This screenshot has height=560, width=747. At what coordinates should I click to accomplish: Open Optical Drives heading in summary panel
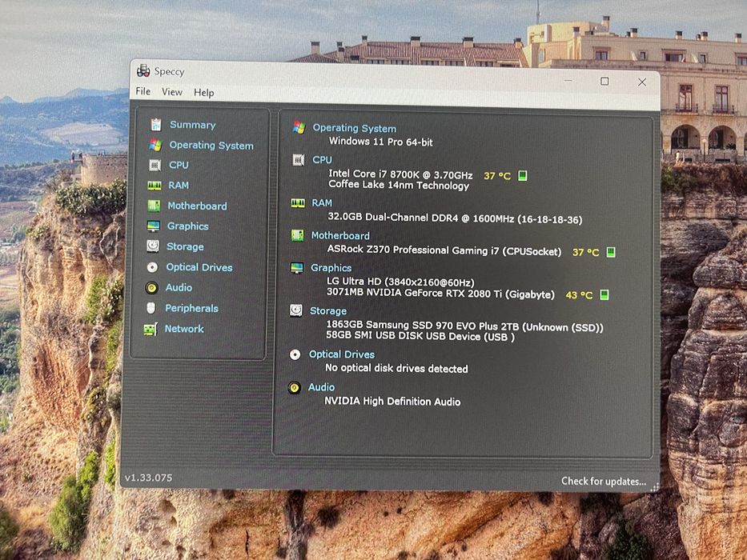[x=342, y=354]
